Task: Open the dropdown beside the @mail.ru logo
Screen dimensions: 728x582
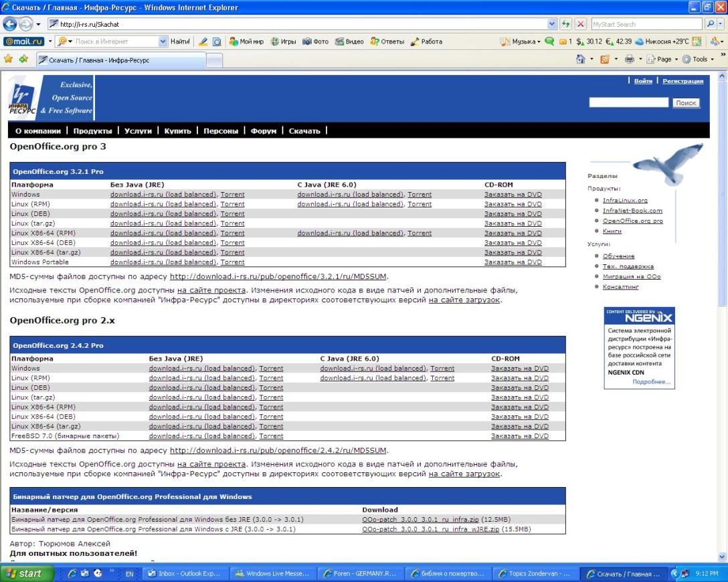Action: pyautogui.click(x=50, y=41)
